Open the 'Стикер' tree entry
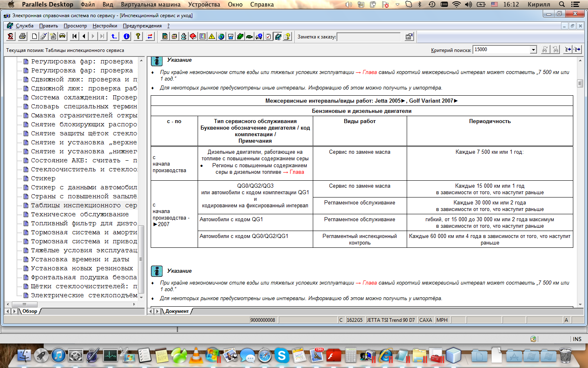Viewport: 588px width, 368px height. tap(43, 178)
